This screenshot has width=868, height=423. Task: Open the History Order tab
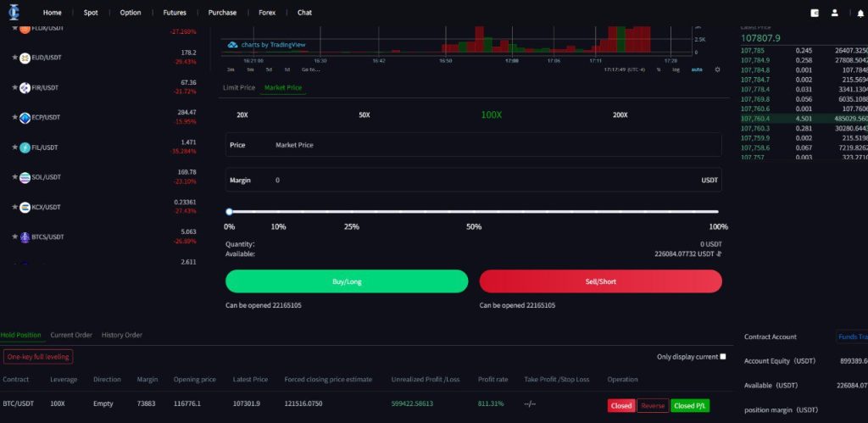(x=121, y=335)
